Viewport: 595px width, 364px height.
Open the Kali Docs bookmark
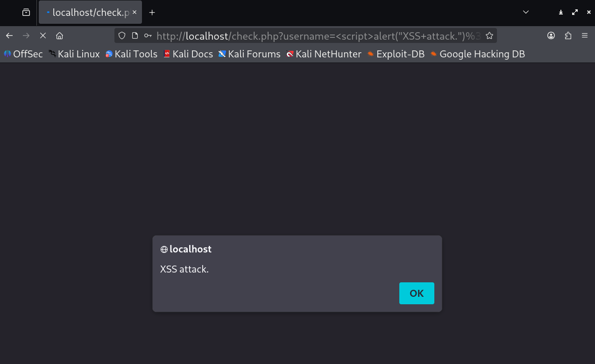188,54
